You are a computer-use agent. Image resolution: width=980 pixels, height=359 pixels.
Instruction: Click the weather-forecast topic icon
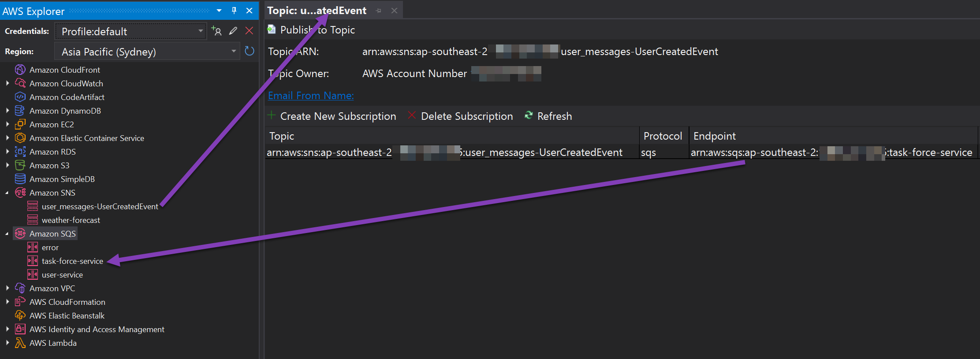[33, 220]
